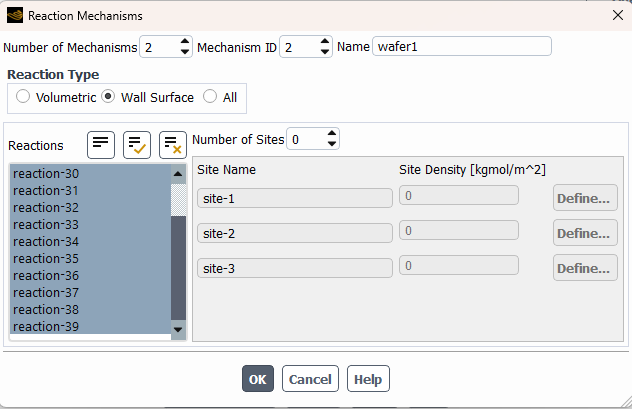Increase the Number of Sites
Screen dimensions: 632x409
(x=332, y=133)
